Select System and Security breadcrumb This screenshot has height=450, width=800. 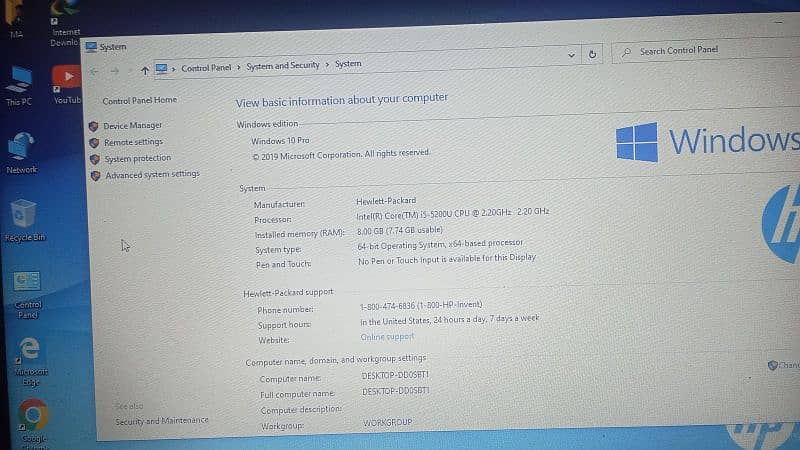pyautogui.click(x=283, y=65)
